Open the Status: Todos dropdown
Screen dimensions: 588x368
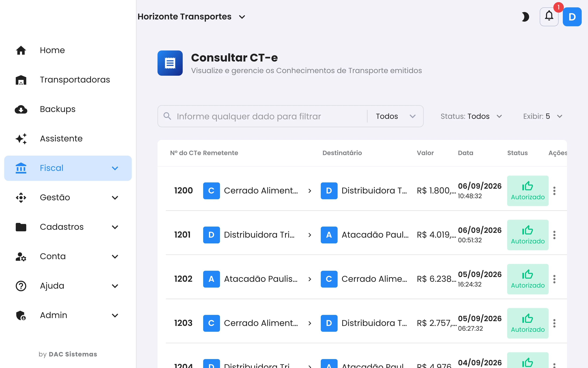coord(471,116)
